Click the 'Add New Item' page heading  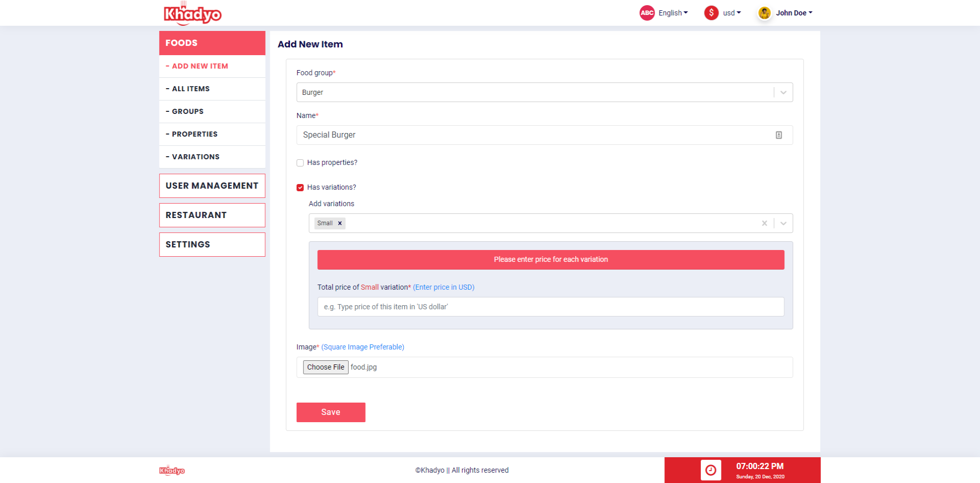(x=310, y=44)
